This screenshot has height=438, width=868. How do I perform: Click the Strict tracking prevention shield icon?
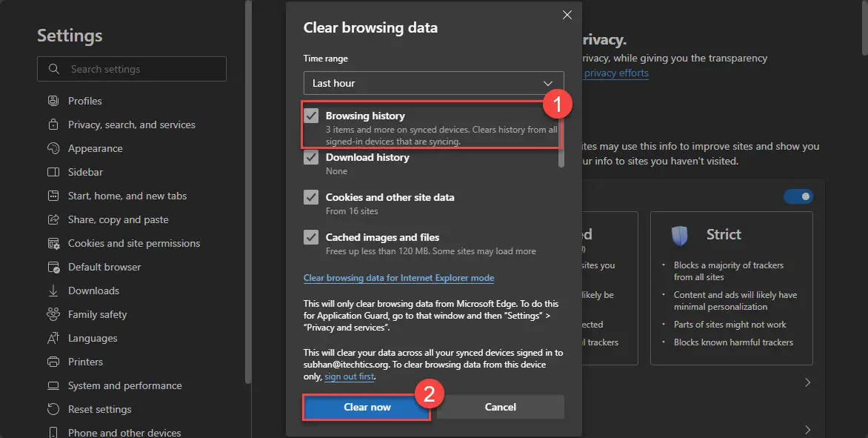click(x=681, y=234)
